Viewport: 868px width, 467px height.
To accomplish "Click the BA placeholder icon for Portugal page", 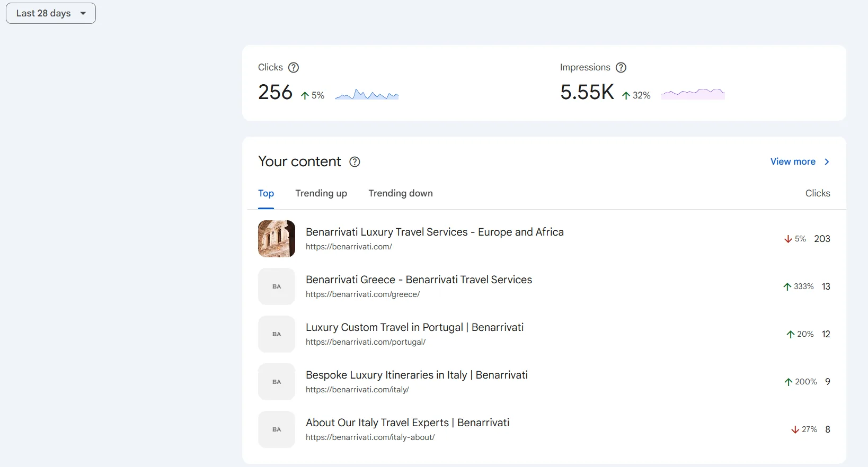I will point(277,334).
